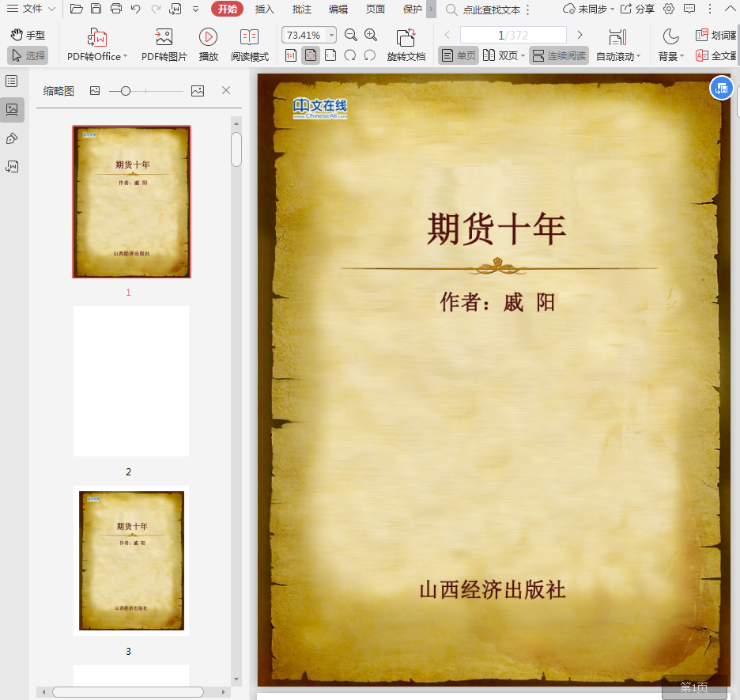Image resolution: width=740 pixels, height=700 pixels.
Task: Switch to the 插入 tab
Action: click(264, 9)
